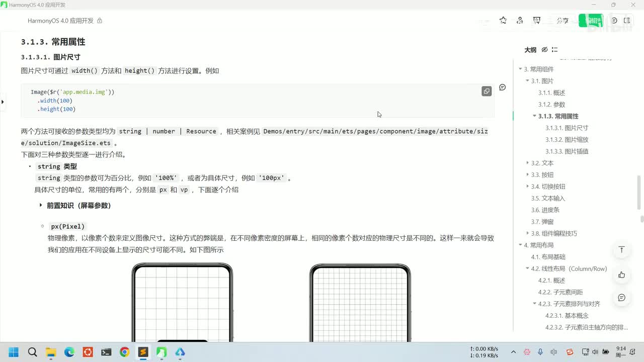Open taskbar Search
The height and width of the screenshot is (362, 644).
(32, 352)
